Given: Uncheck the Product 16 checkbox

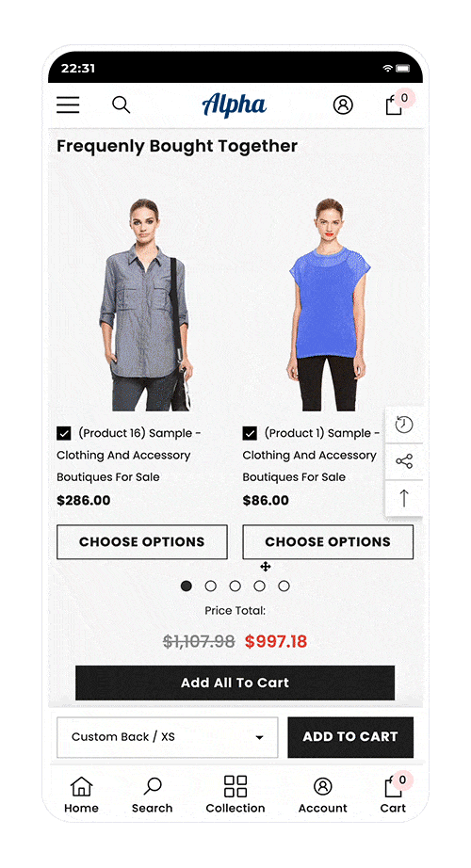Looking at the screenshot, I should (64, 433).
